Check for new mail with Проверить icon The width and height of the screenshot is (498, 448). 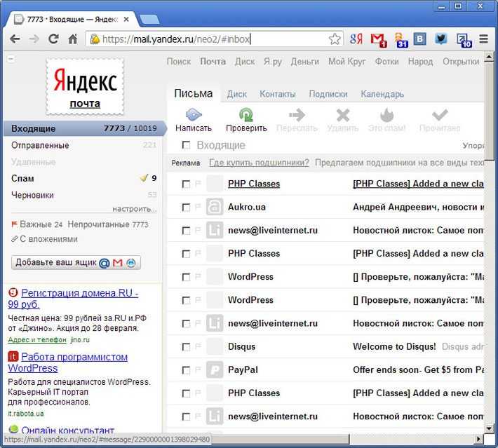(246, 114)
